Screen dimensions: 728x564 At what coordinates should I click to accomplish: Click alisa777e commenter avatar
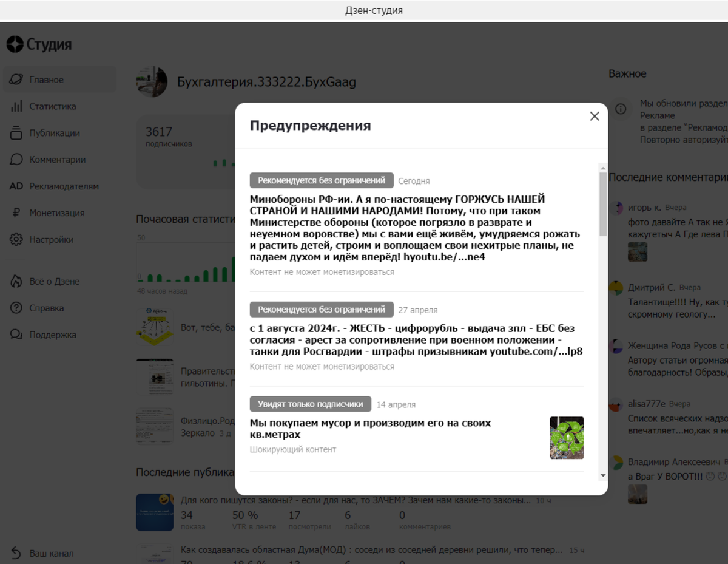click(x=616, y=404)
